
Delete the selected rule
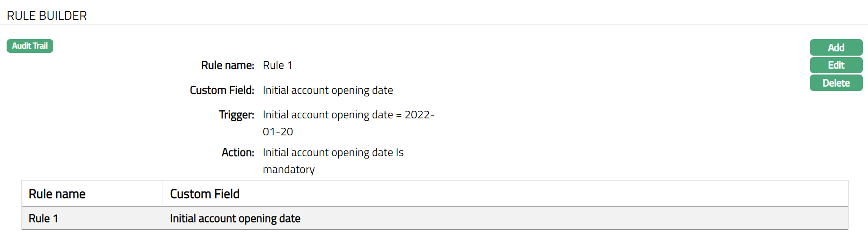[836, 83]
